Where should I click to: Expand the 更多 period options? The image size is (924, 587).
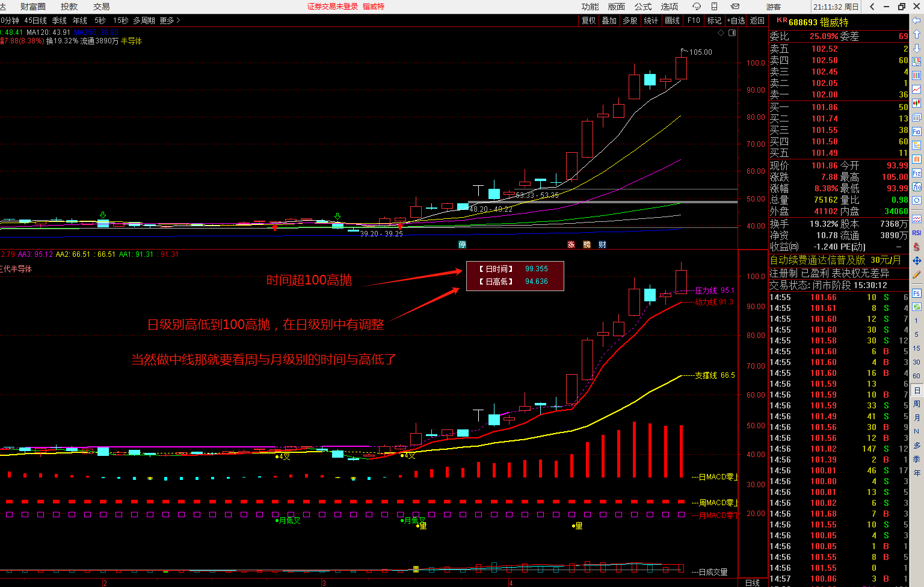(169, 20)
